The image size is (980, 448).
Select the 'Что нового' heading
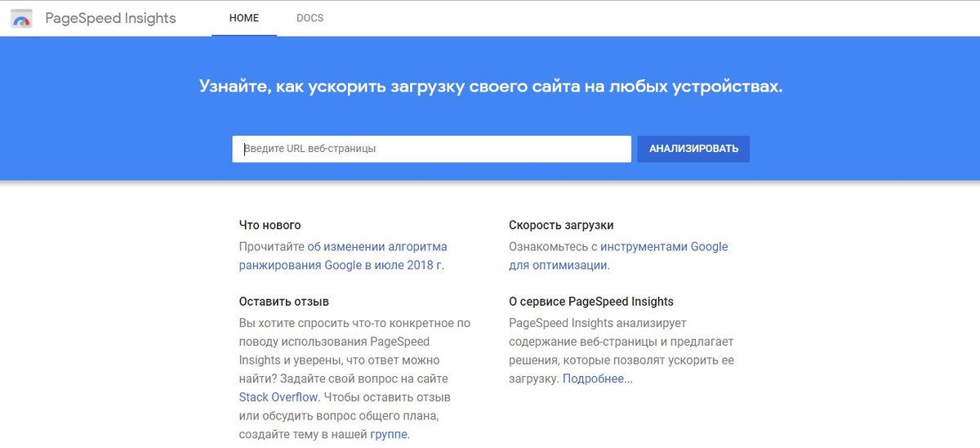pyautogui.click(x=270, y=225)
